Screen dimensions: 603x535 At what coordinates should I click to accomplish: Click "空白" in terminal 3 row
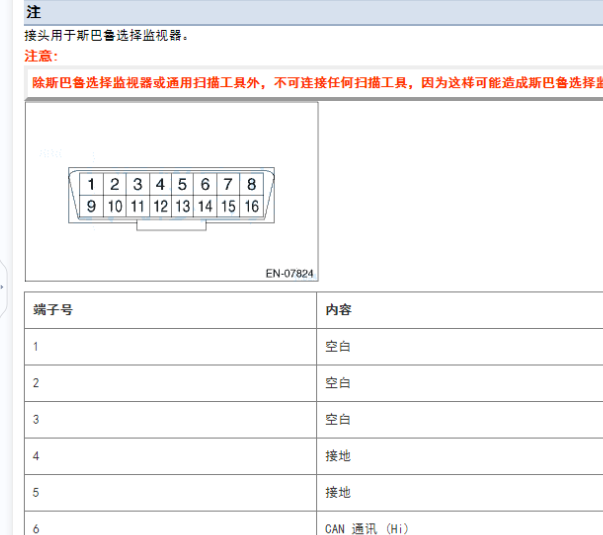tap(338, 420)
